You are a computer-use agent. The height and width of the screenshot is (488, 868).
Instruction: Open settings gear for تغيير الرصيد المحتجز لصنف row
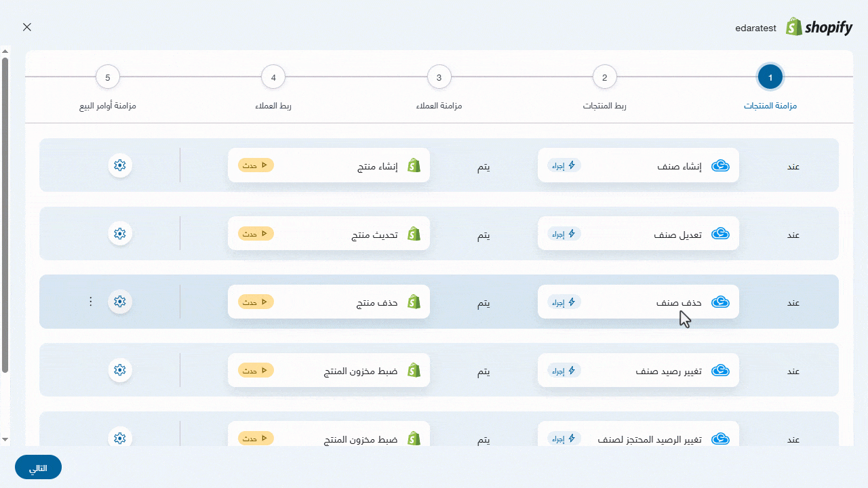120,438
